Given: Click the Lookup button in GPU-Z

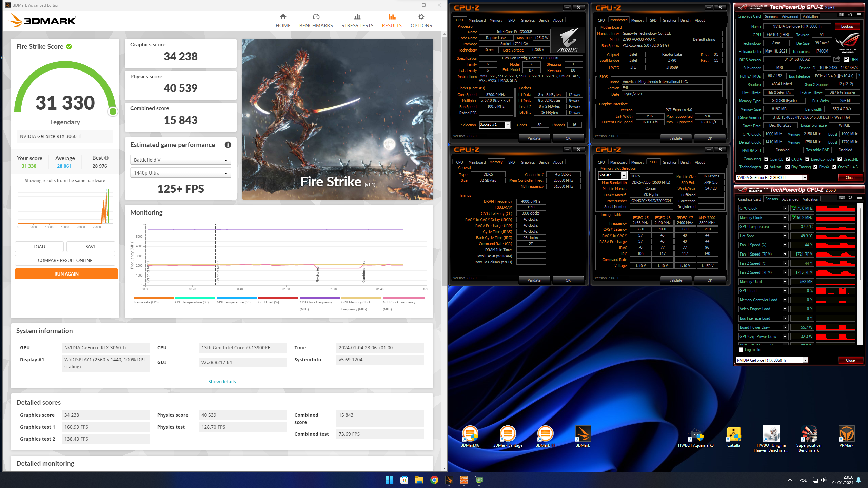Looking at the screenshot, I should coord(847,26).
